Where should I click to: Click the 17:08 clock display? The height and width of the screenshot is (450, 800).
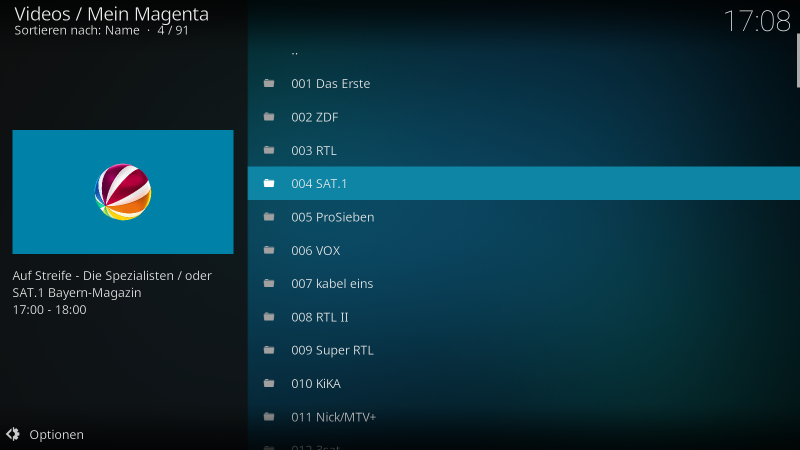(757, 21)
